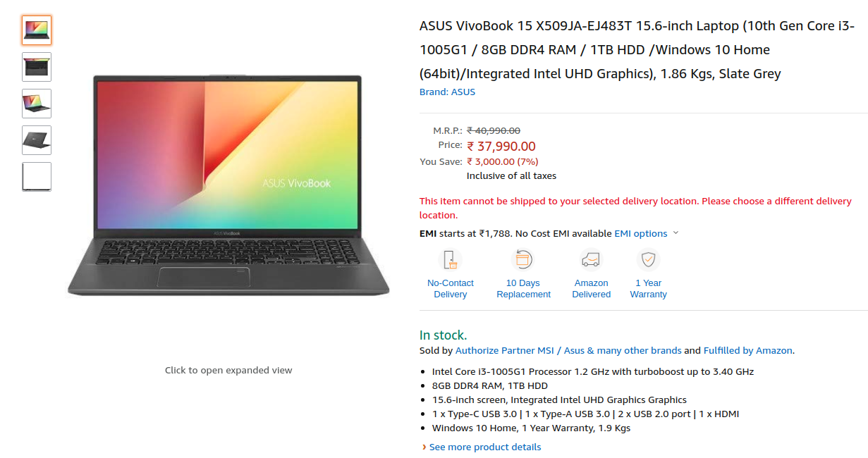Open the Brand: ASUS link
This screenshot has width=868, height=458.
click(x=447, y=92)
